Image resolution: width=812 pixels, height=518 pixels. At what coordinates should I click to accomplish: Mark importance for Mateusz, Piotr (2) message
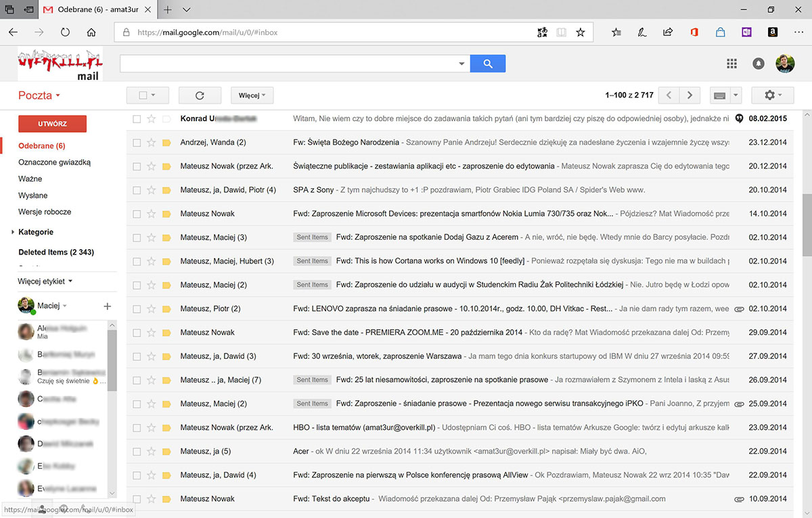pyautogui.click(x=166, y=309)
